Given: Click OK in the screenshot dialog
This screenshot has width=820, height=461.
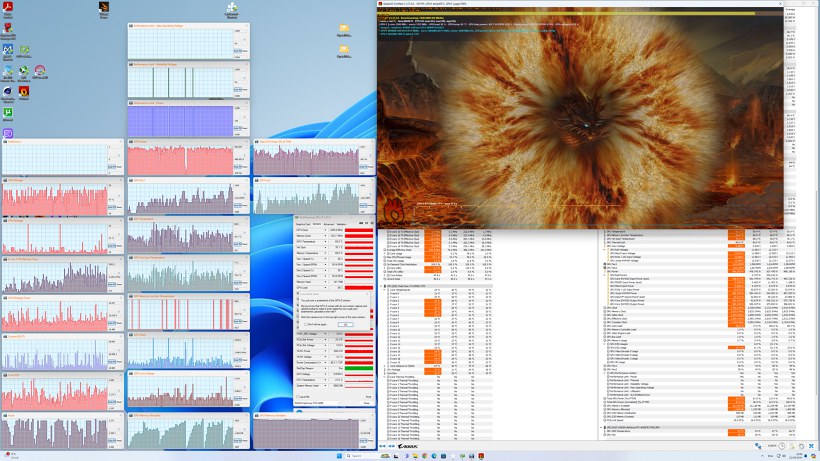Looking at the screenshot, I should point(345,324).
